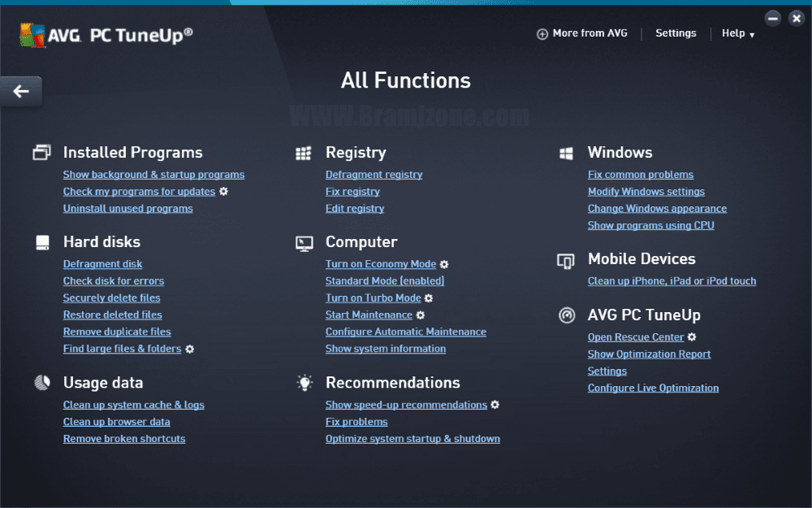Click Check my programs for updates
Screen dimensions: 812x508
click(x=139, y=192)
